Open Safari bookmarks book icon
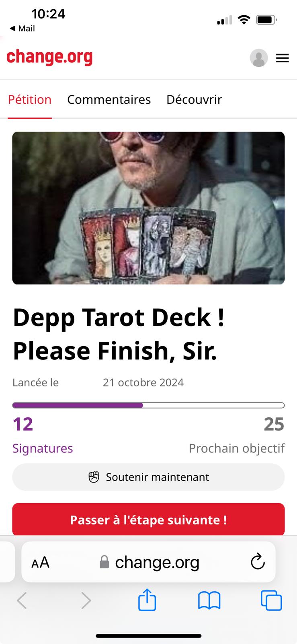This screenshot has width=297, height=644. [209, 601]
